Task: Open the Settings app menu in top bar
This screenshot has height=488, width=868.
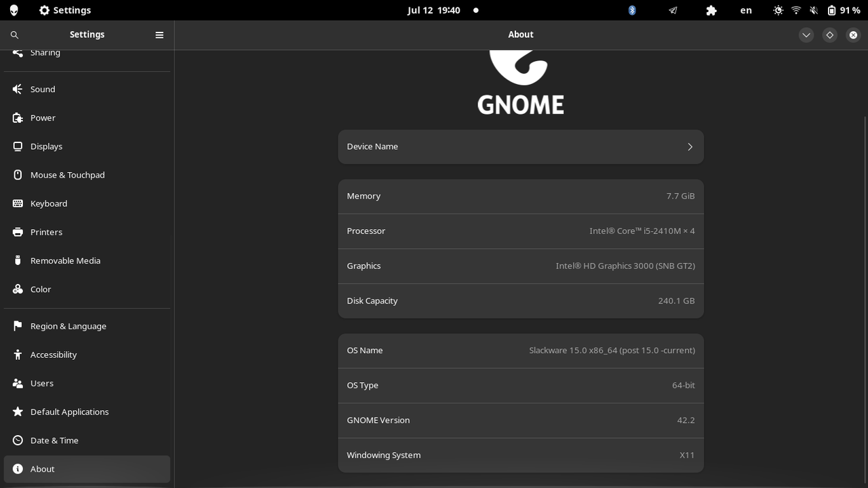Action: click(x=65, y=10)
